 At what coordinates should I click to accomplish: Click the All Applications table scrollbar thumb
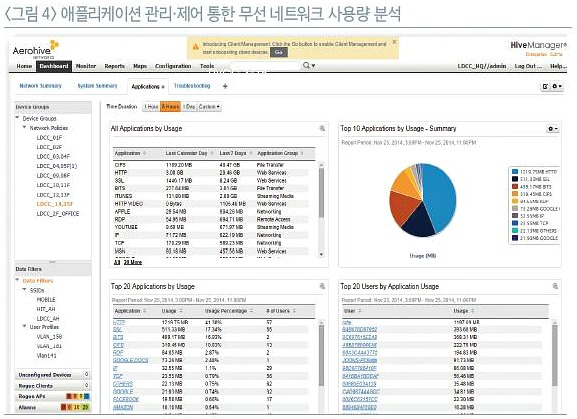pos(321,193)
